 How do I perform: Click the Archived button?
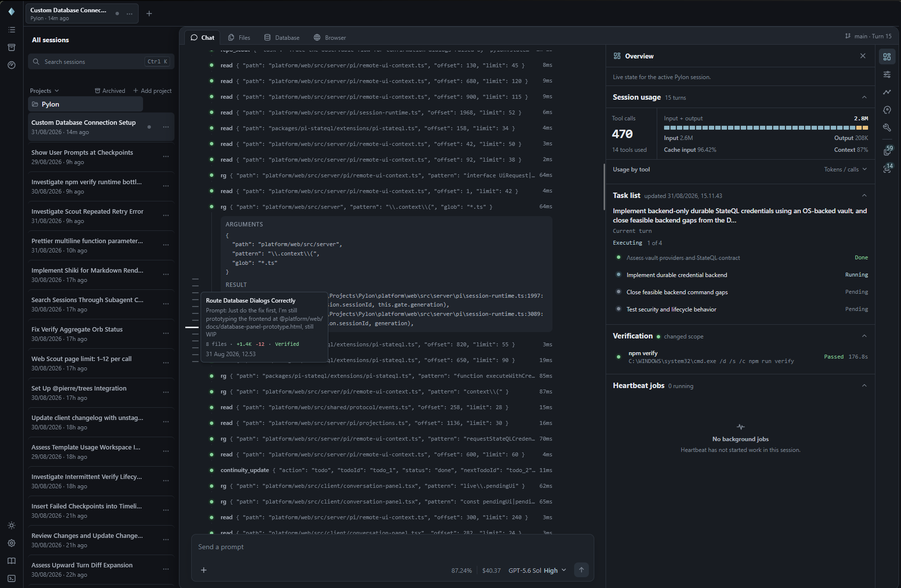[110, 91]
